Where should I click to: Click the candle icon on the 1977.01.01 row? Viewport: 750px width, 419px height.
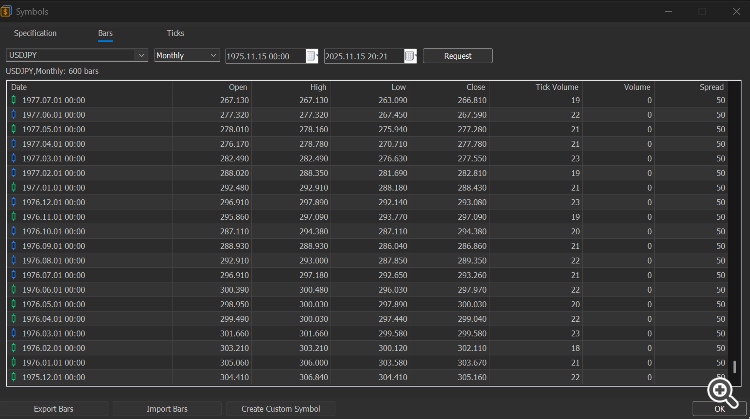13,187
